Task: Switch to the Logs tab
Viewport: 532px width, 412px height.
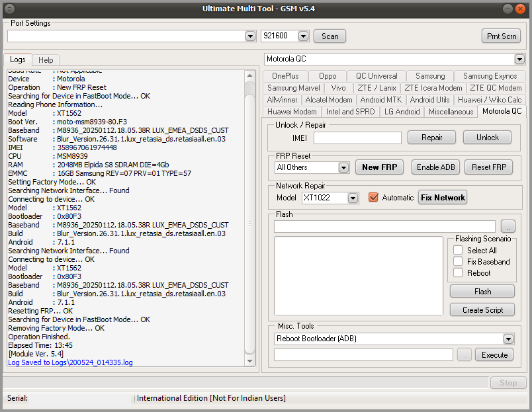Action: tap(18, 60)
